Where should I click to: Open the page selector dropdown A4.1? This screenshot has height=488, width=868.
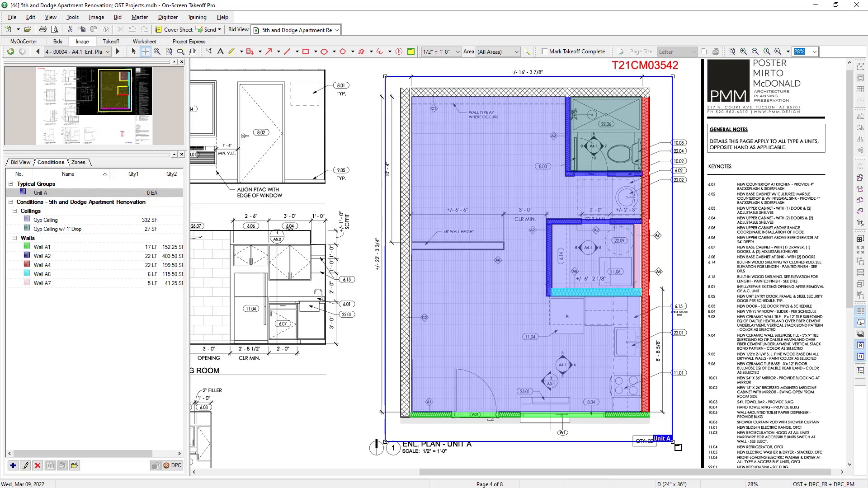pyautogui.click(x=108, y=52)
